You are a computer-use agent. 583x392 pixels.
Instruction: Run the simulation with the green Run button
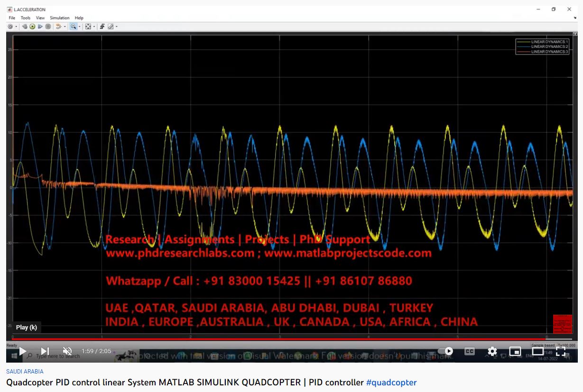tap(32, 27)
